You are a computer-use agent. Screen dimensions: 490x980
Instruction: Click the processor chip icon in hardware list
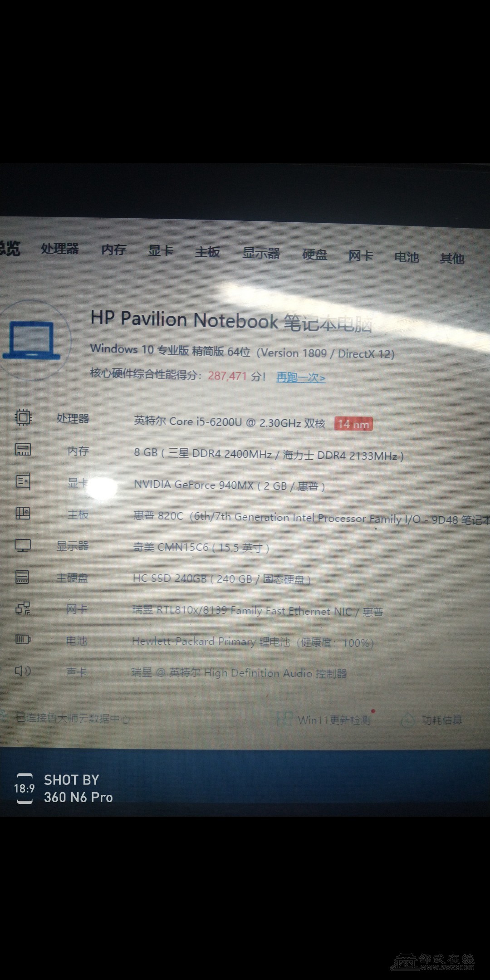click(23, 417)
